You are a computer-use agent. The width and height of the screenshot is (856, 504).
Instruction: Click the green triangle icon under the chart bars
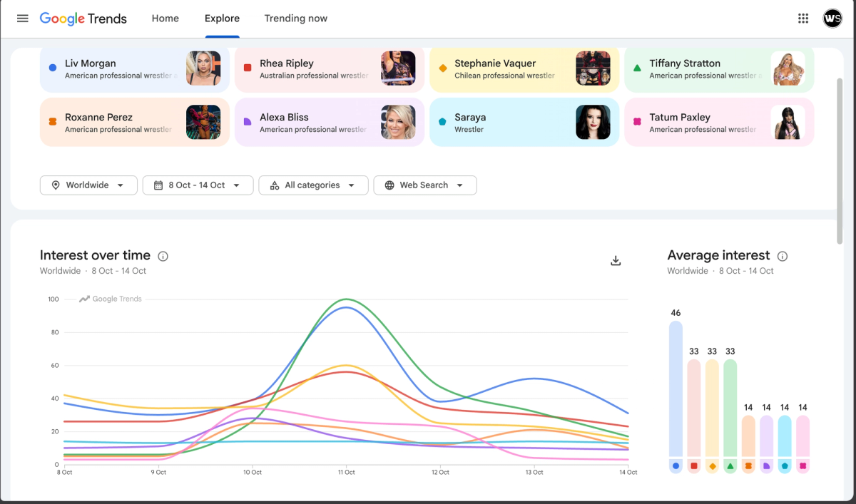(730, 466)
